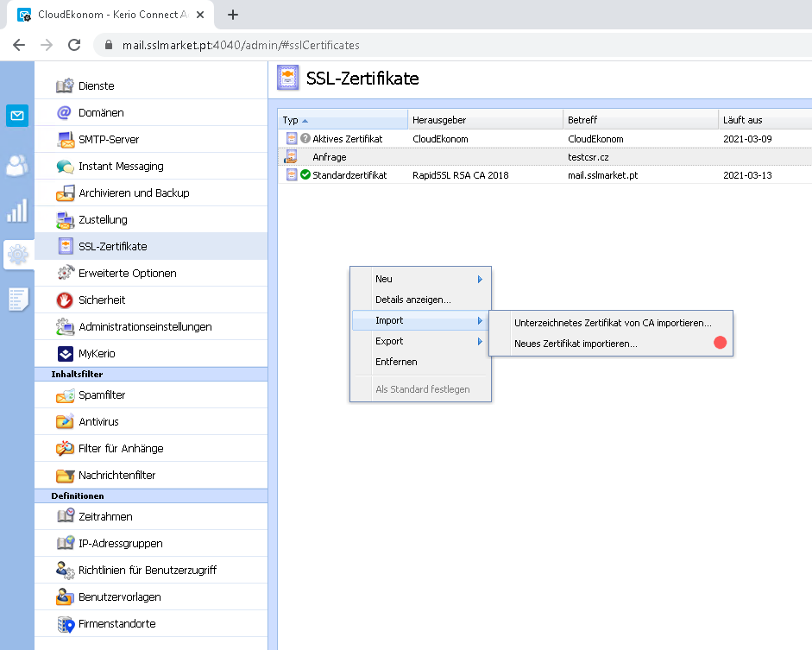Click the question mark status icon on Aktives Zertifikat
812x650 pixels.
(x=305, y=138)
